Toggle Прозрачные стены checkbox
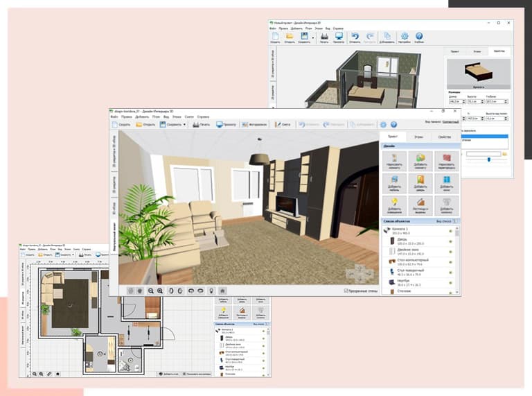The width and height of the screenshot is (532, 396). coord(346,291)
